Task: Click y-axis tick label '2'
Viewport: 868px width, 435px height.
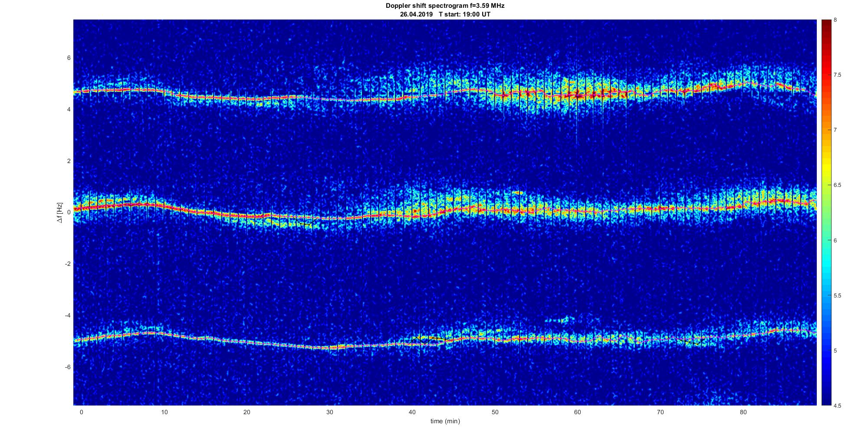Action: 69,161
